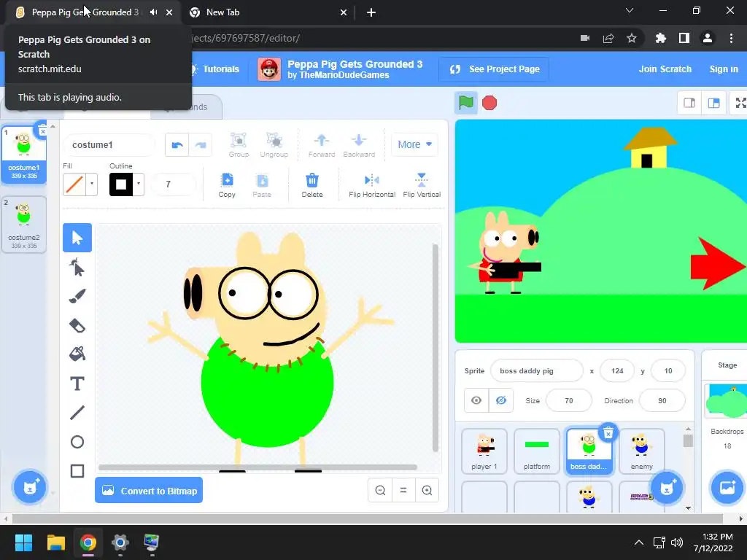Select the Text tool
This screenshot has height=560, width=747.
pyautogui.click(x=77, y=384)
